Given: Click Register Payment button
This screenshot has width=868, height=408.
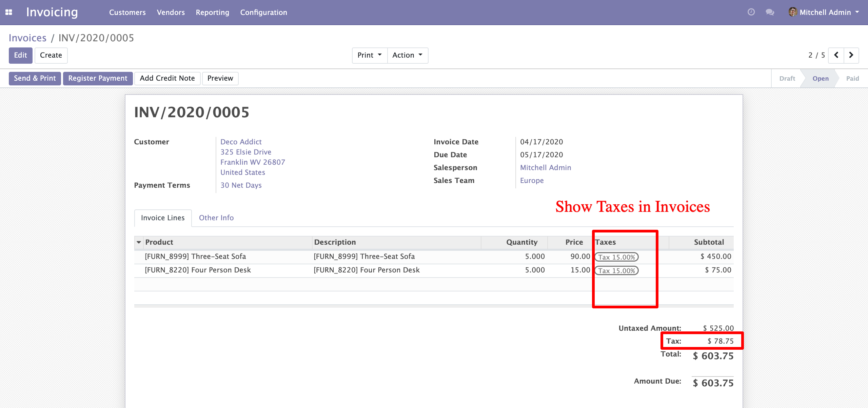Looking at the screenshot, I should 98,78.
